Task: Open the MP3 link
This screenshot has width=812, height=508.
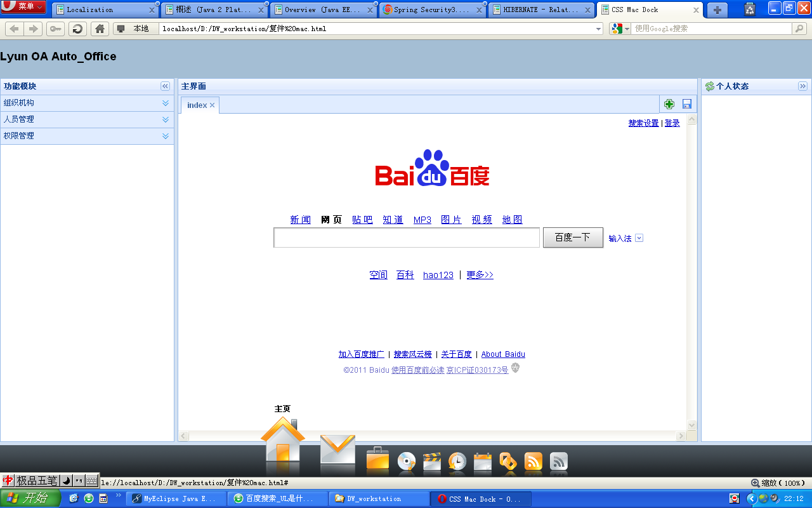Action: click(422, 220)
